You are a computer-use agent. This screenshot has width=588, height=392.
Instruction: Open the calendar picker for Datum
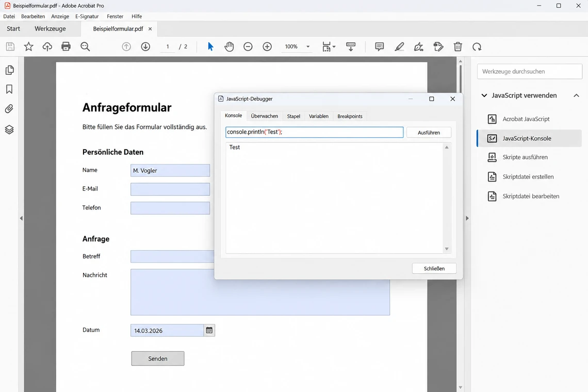[x=209, y=330]
